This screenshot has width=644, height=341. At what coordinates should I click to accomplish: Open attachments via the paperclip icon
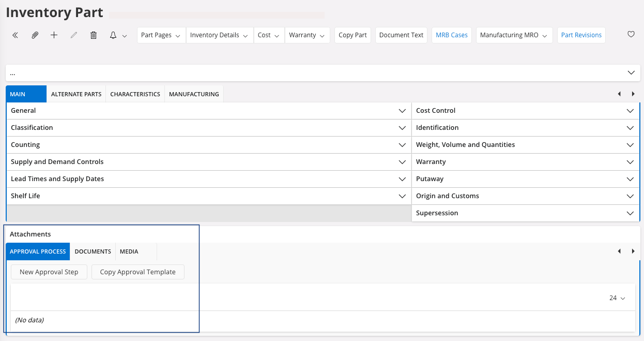click(x=35, y=35)
